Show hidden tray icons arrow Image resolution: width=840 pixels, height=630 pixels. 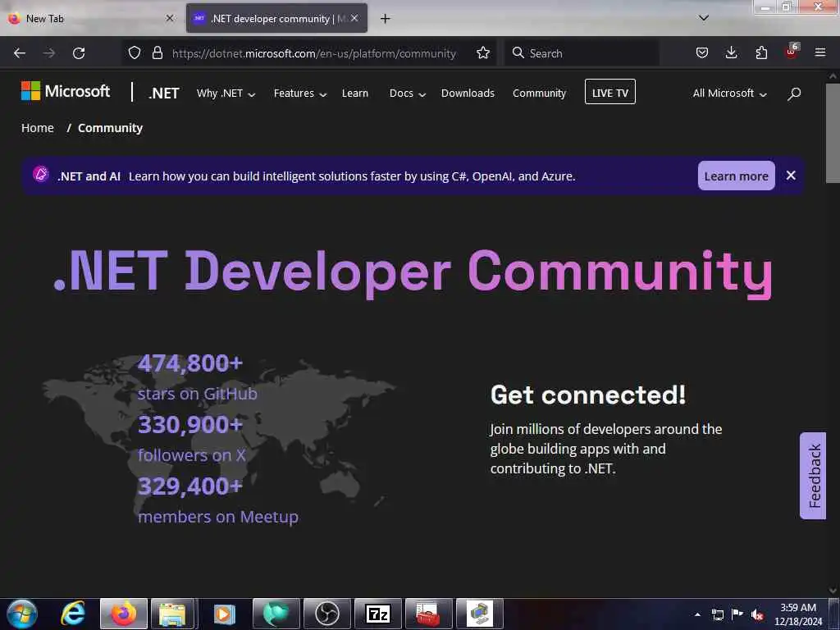(697, 614)
